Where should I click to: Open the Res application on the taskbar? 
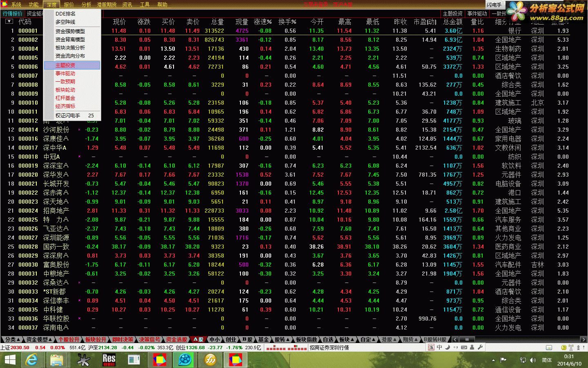pos(109,360)
